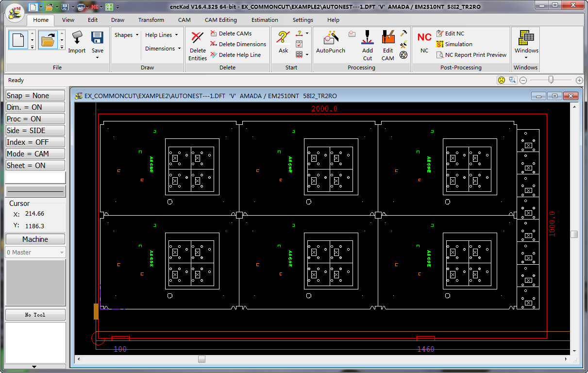Toggle Proc = ON setting

click(35, 119)
